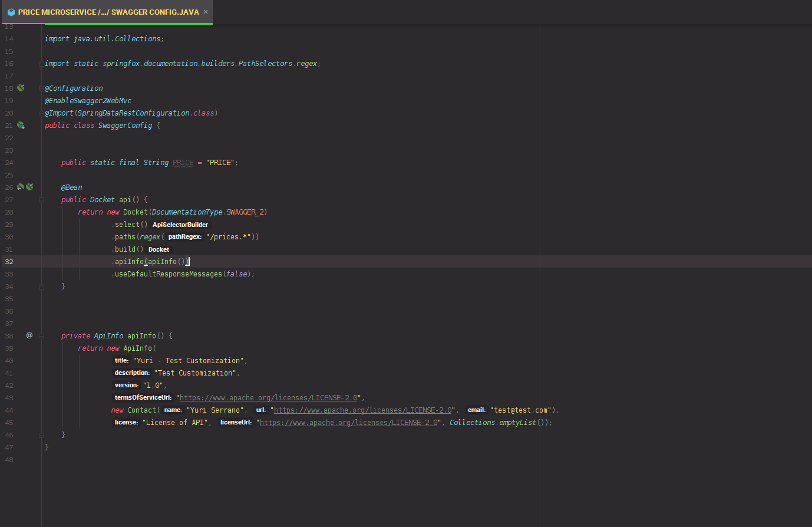Click line number 32 in the gutter

point(9,261)
